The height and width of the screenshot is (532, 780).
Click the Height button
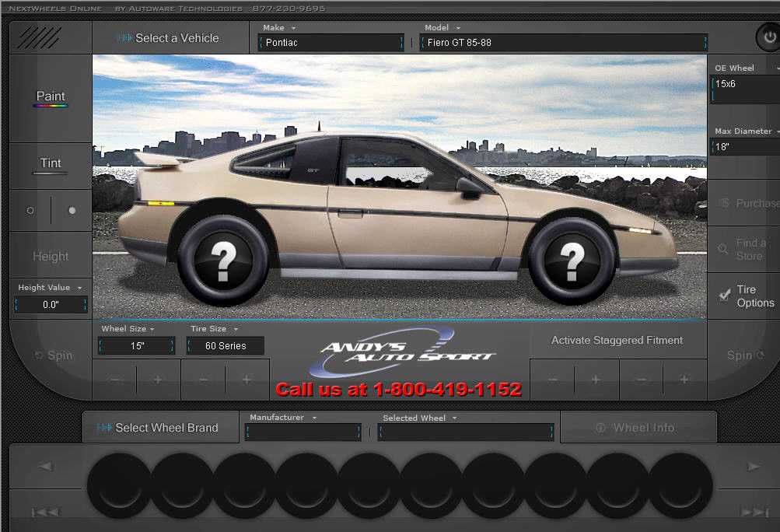(x=51, y=257)
